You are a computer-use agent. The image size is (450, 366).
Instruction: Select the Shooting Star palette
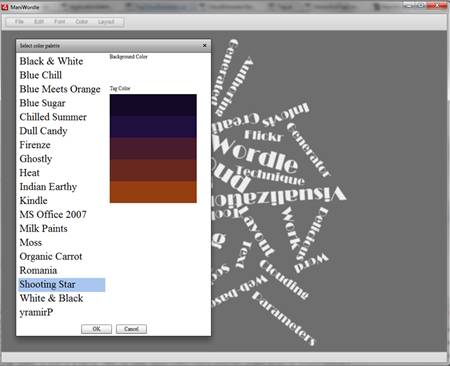coord(62,285)
